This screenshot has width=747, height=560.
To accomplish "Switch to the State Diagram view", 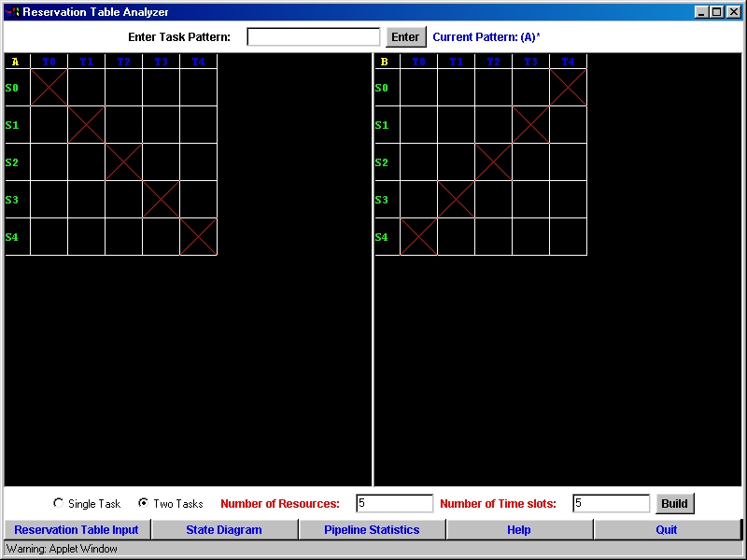I will [x=224, y=530].
